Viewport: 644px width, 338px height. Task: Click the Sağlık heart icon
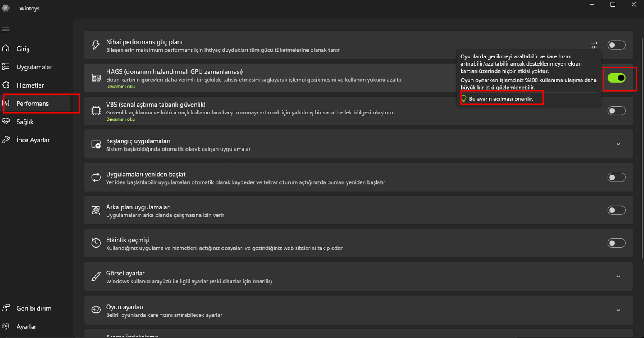(x=6, y=122)
